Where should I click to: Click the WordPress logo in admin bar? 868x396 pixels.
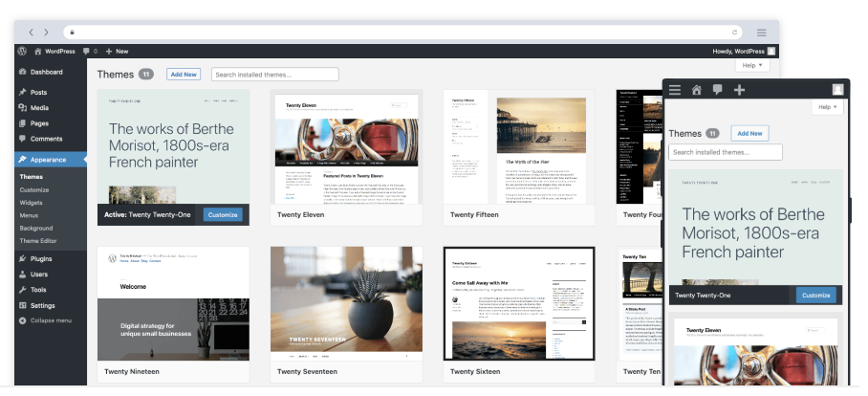(22, 51)
